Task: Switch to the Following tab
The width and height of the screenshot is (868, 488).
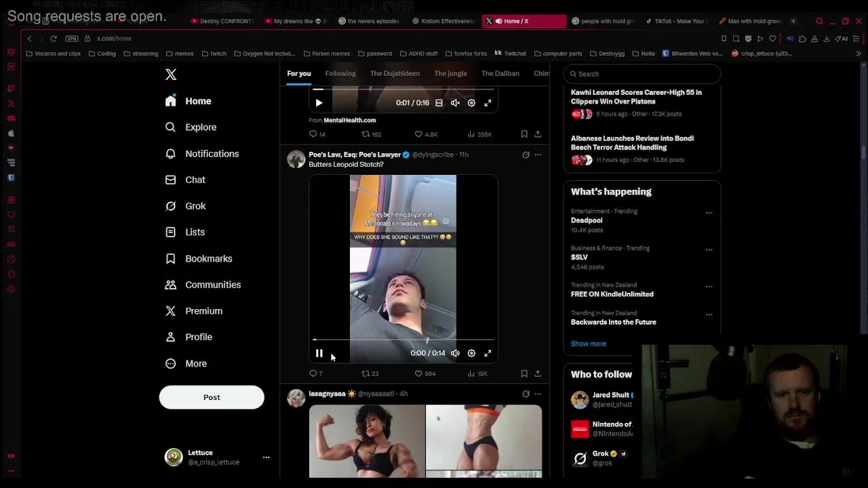Action: 340,73
